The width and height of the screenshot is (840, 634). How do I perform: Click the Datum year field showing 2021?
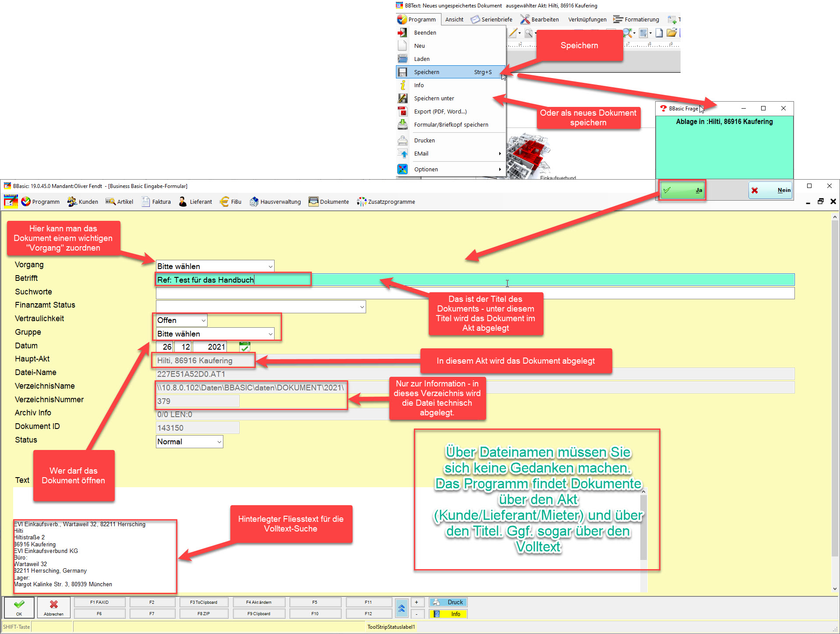pos(210,347)
